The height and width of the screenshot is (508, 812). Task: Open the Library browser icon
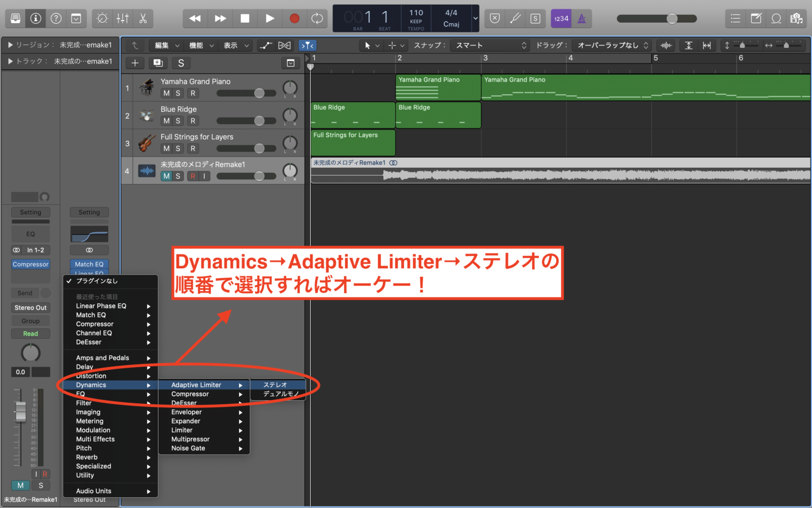tap(15, 18)
